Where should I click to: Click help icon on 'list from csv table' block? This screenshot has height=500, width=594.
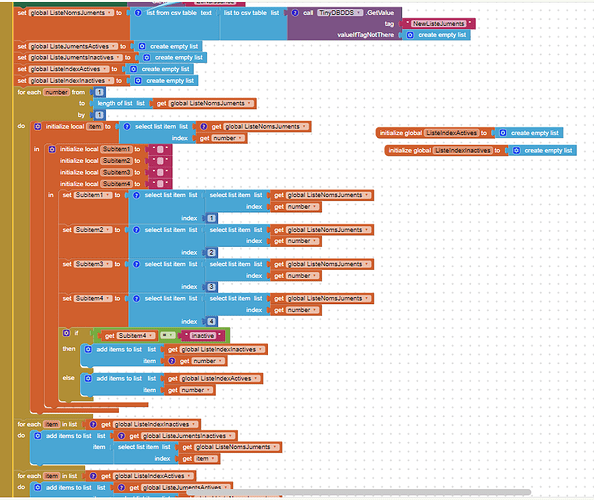point(138,13)
